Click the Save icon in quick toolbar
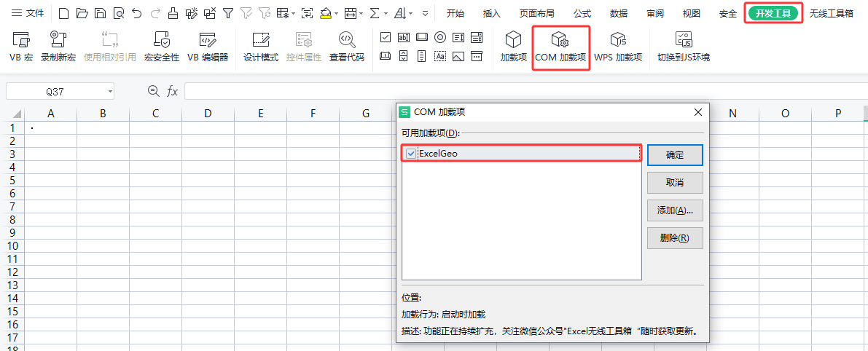Image resolution: width=868 pixels, height=351 pixels. (100, 13)
